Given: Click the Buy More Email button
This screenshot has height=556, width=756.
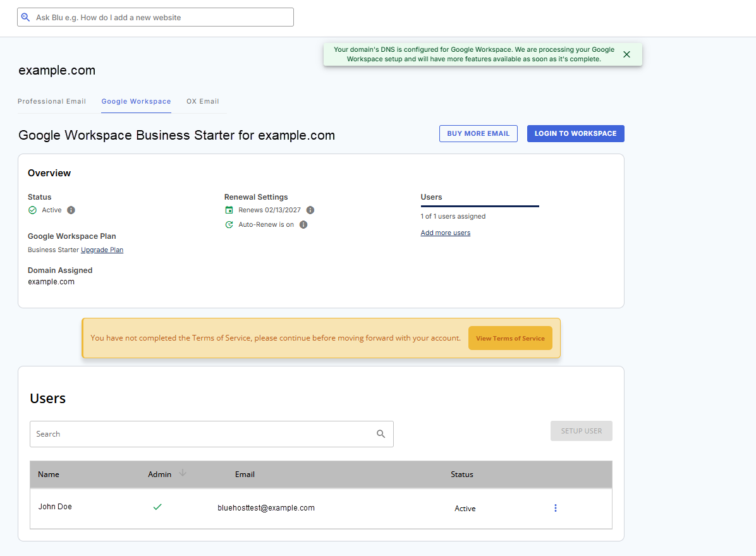Looking at the screenshot, I should [479, 133].
